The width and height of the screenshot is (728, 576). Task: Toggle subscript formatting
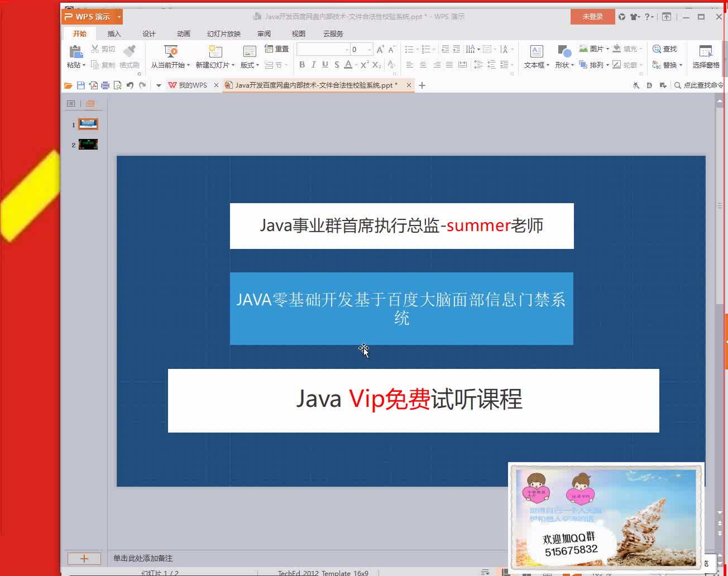pyautogui.click(x=377, y=65)
